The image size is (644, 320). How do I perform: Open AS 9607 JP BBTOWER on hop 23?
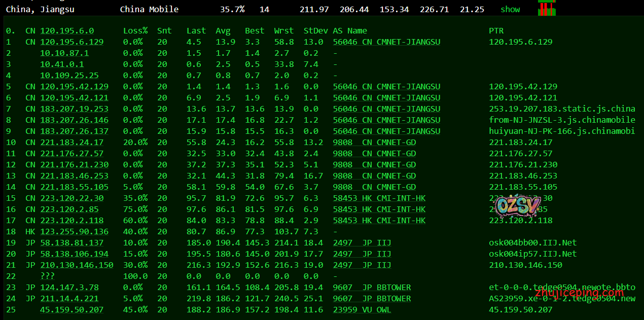(372, 288)
